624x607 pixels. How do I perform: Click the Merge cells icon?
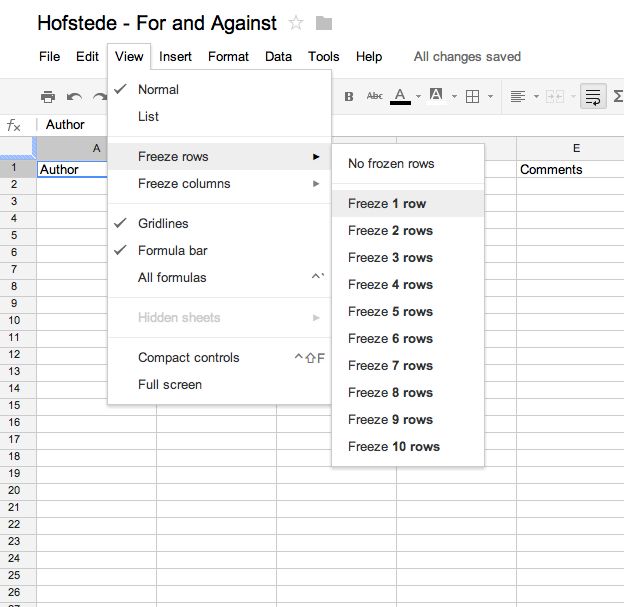555,96
